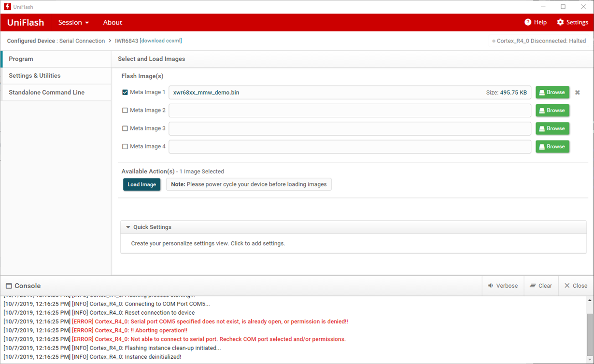This screenshot has height=364, width=594.
Task: Click the Meta Image 2 file path field
Action: tap(350, 111)
